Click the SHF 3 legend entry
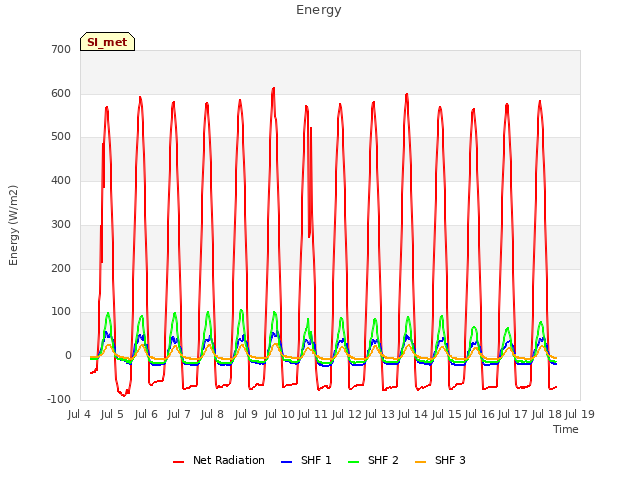Screen dimensions: 640x480 click(x=440, y=460)
